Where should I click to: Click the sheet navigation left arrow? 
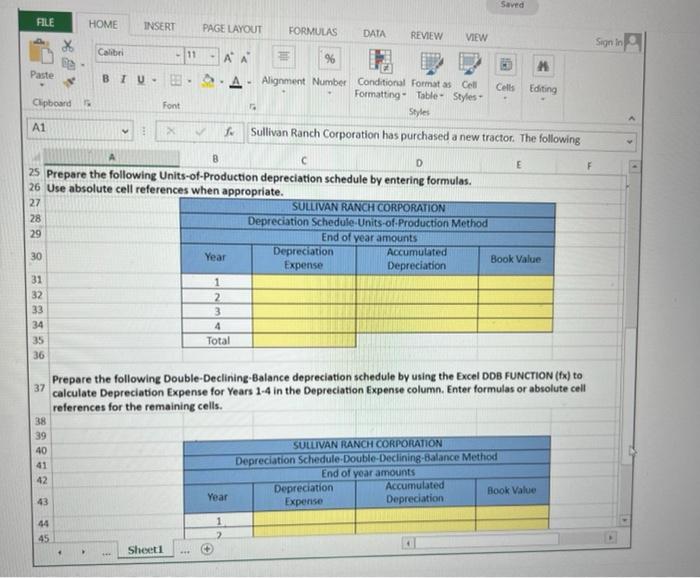click(60, 553)
